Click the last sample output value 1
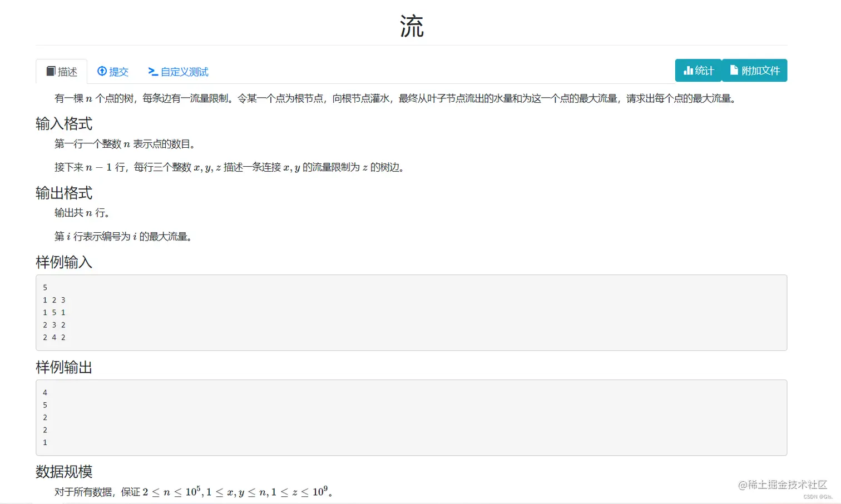This screenshot has width=841, height=504. 45,442
